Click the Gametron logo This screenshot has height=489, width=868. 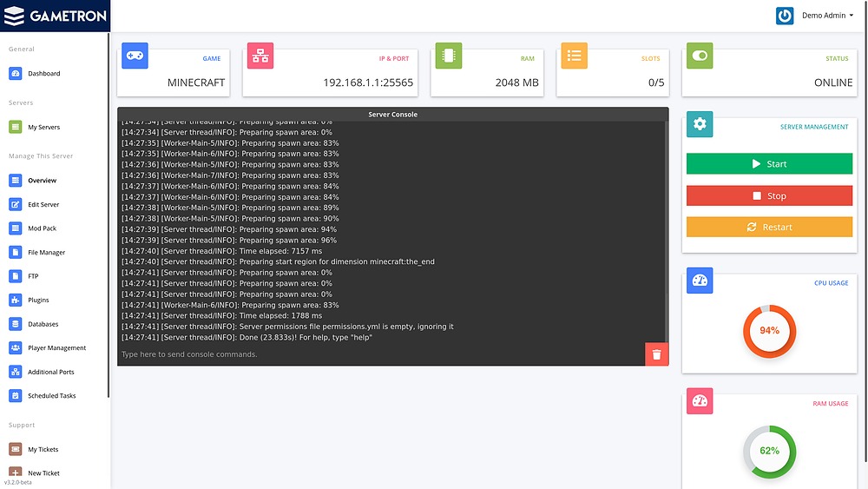(55, 16)
